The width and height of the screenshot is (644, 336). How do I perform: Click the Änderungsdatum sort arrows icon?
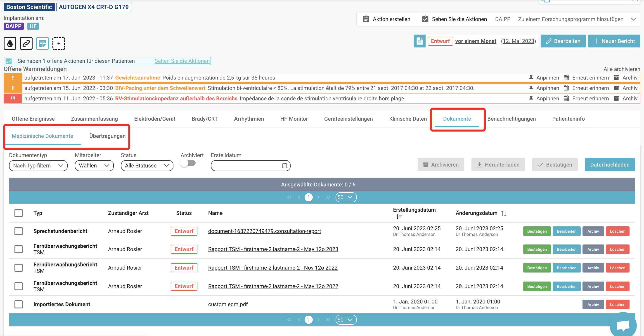click(x=504, y=213)
